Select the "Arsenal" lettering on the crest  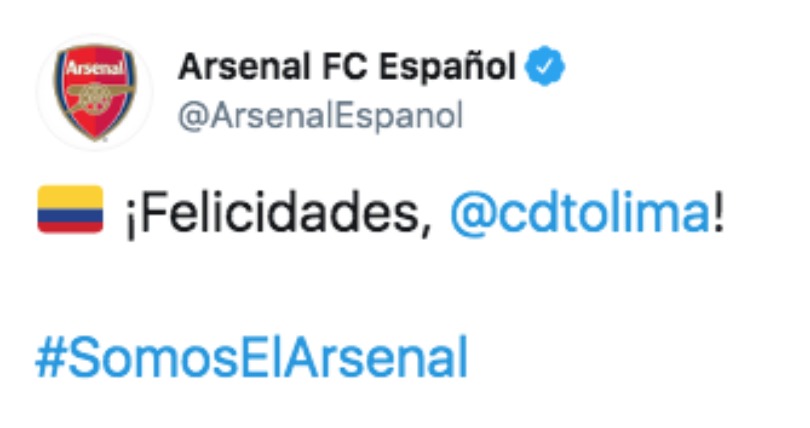click(94, 73)
